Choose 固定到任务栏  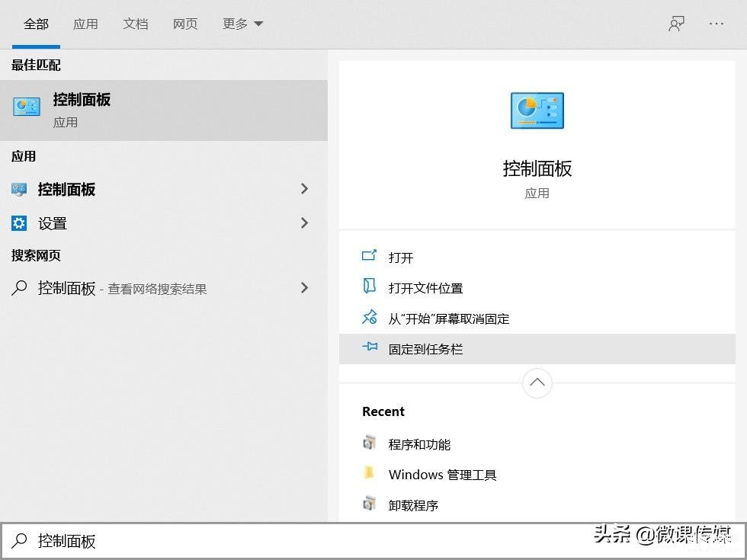[537, 349]
